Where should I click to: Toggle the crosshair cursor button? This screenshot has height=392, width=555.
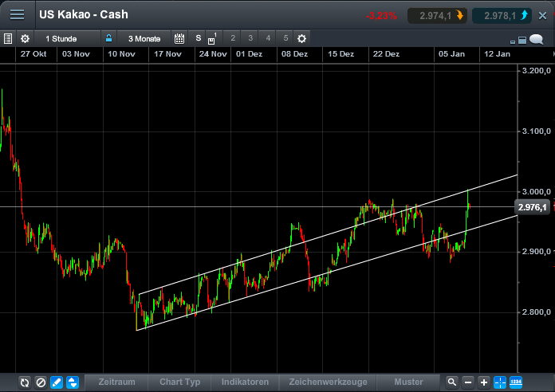[x=500, y=382]
